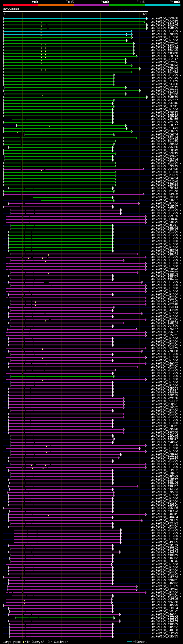Open hit UniRef100_A3BL54
Screen dimensions: 183x644
(164, 56)
